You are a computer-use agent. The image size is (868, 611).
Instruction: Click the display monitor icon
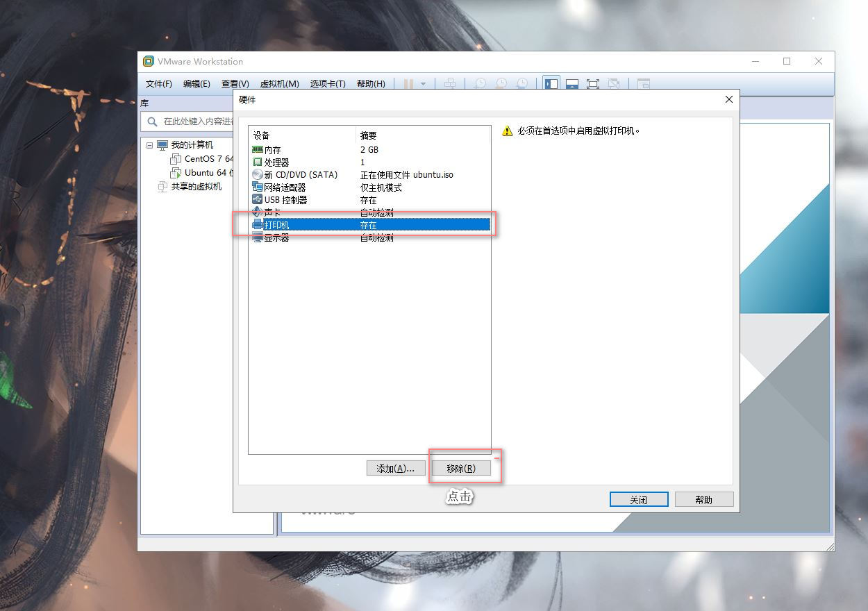point(258,237)
